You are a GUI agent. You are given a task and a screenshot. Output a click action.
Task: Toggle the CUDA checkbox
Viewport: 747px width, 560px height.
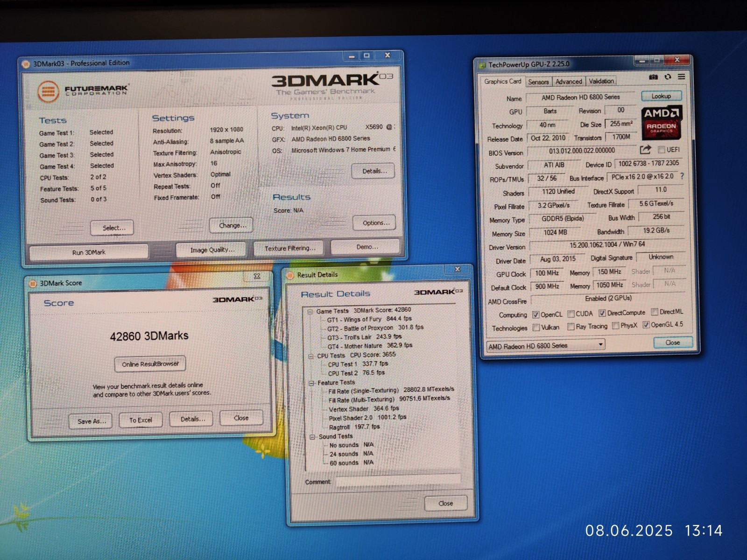(571, 314)
